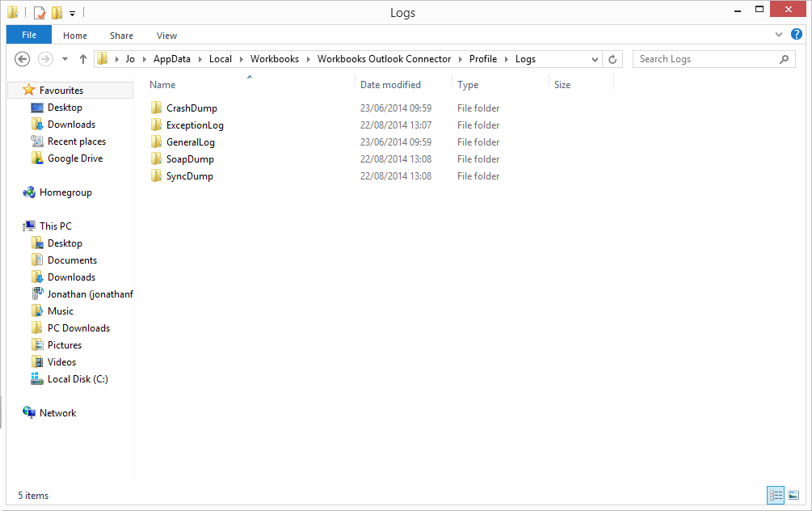Switch to large icons view layout
The width and height of the screenshot is (812, 511).
[793, 496]
